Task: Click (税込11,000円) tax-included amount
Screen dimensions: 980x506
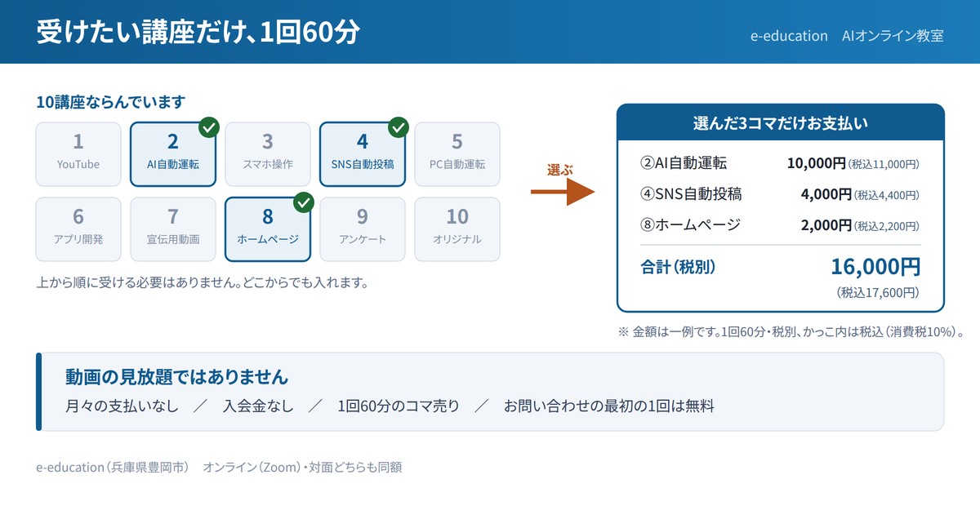Action: 884,164
